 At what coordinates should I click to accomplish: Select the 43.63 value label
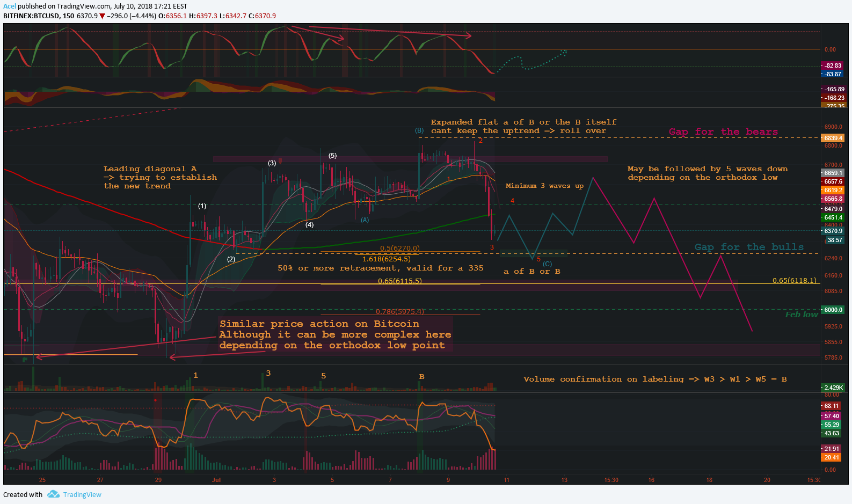pyautogui.click(x=832, y=433)
